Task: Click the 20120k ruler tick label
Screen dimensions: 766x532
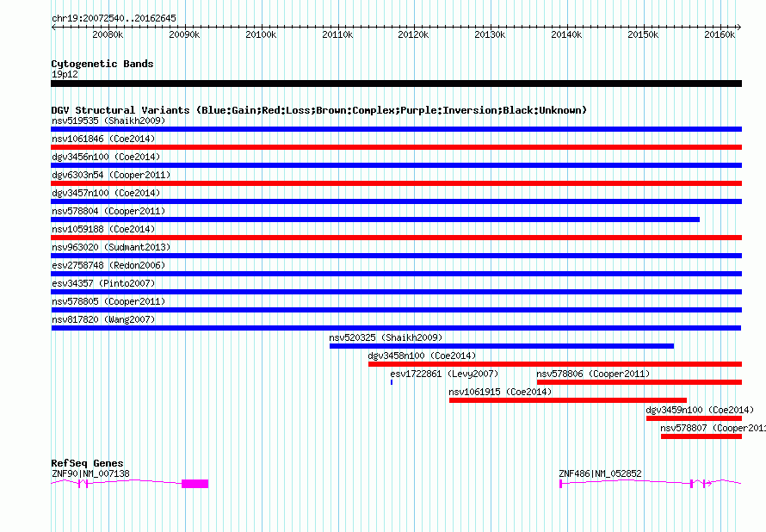Action: click(413, 34)
